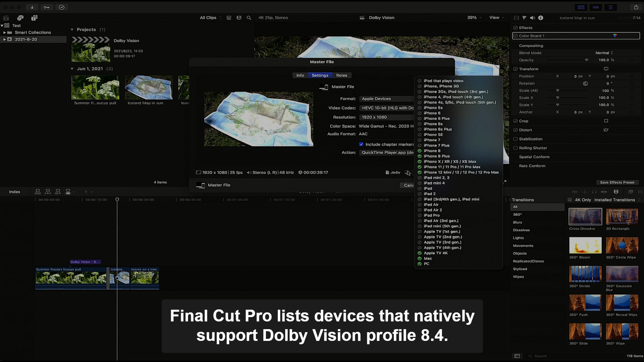Image resolution: width=644 pixels, height=362 pixels.
Task: Show the Titles and Generators sidebar
Action: pyautogui.click(x=34, y=18)
